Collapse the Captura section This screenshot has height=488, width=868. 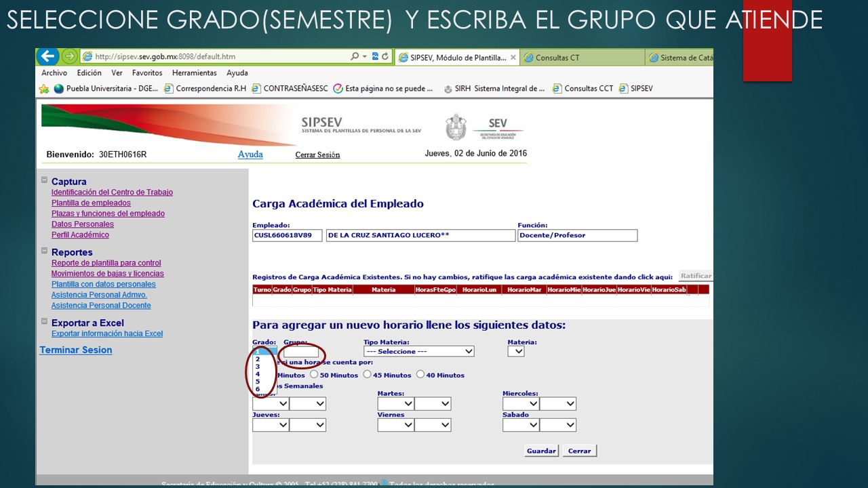[45, 180]
